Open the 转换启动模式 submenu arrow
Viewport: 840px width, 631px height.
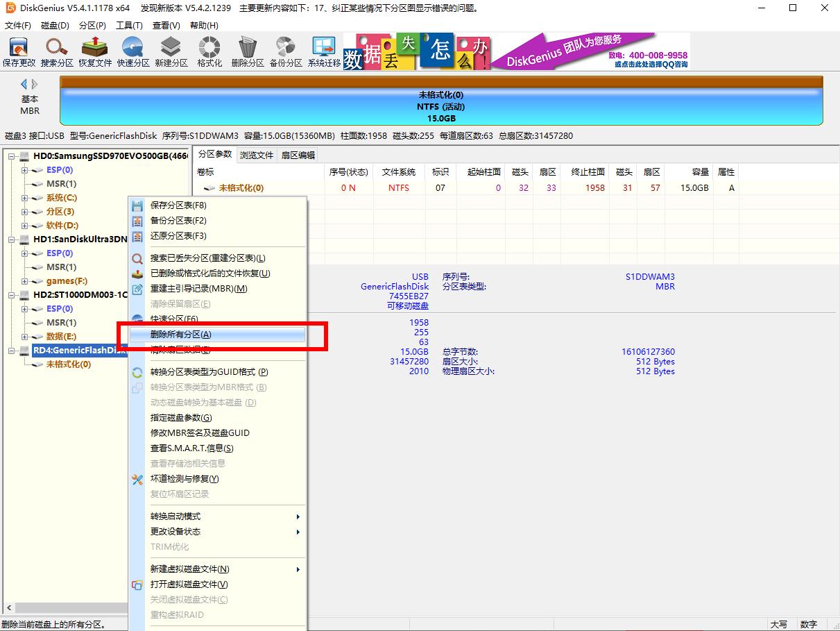click(298, 516)
